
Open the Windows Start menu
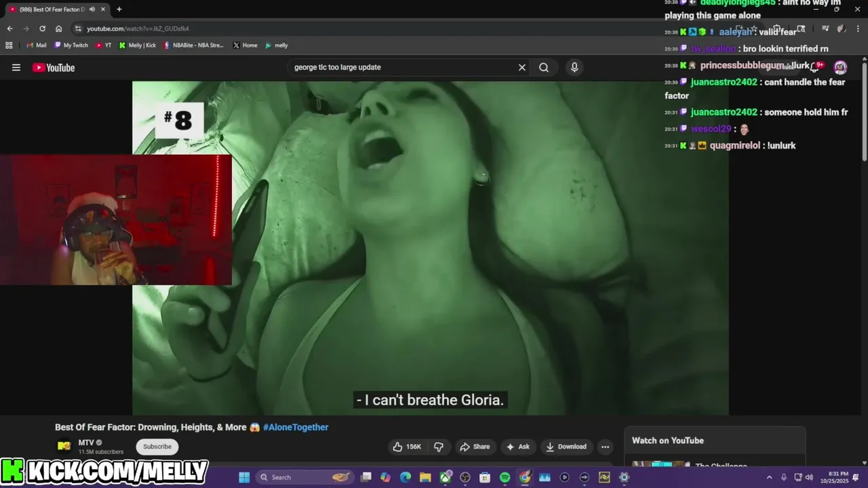click(x=244, y=477)
